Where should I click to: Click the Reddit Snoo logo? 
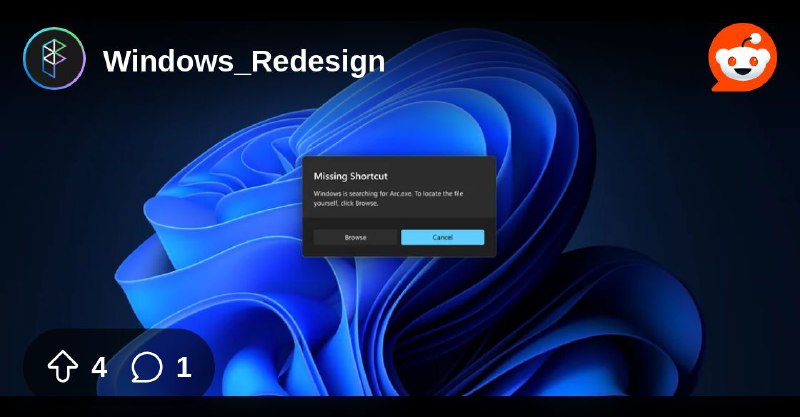point(743,57)
